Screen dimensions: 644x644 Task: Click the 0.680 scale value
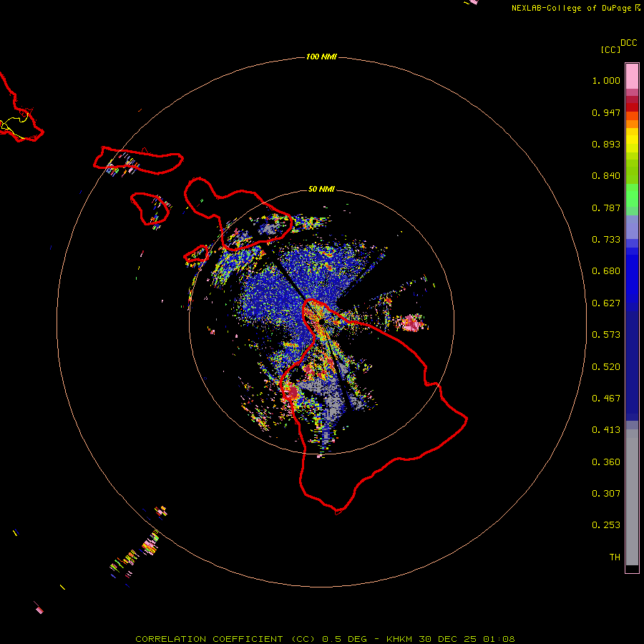[x=606, y=271]
